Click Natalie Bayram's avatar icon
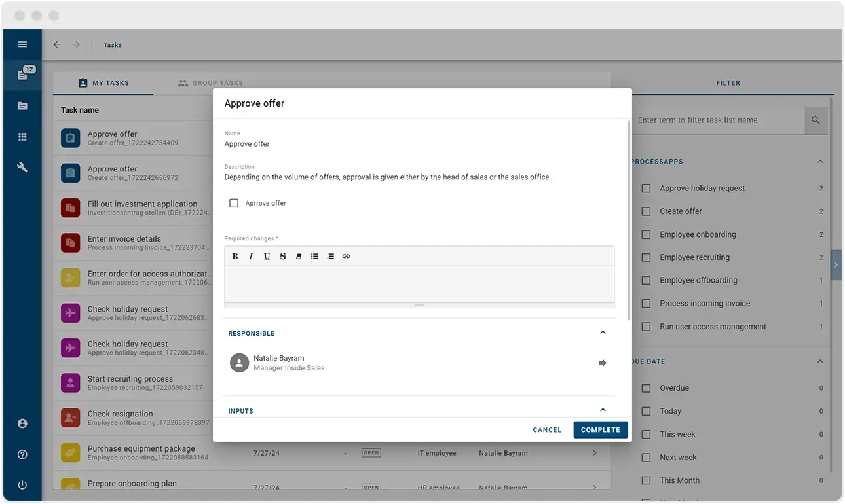Image resolution: width=845 pixels, height=504 pixels. click(x=240, y=363)
